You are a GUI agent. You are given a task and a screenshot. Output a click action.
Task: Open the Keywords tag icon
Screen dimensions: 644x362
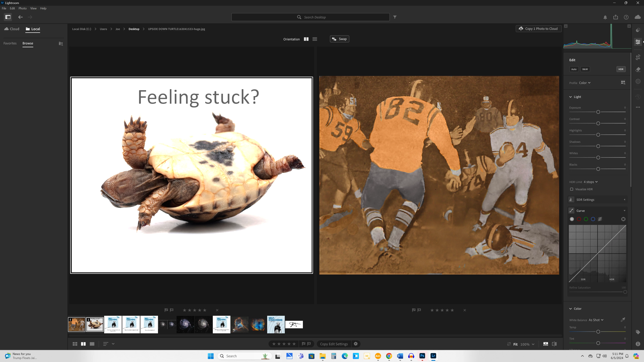coord(638,332)
